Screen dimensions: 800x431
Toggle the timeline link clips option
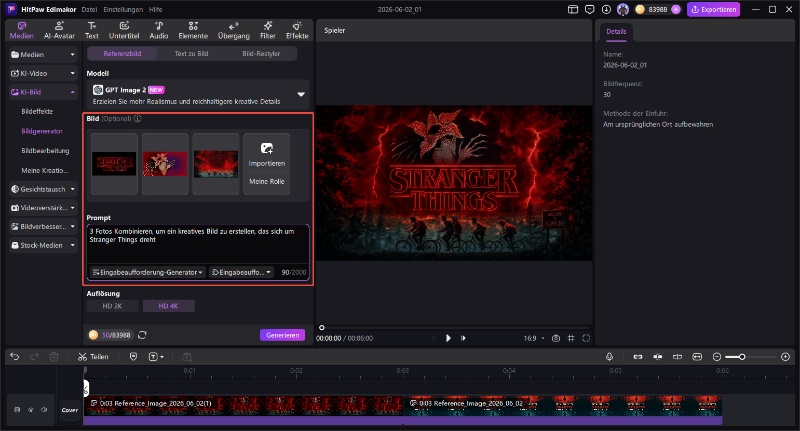(638, 357)
